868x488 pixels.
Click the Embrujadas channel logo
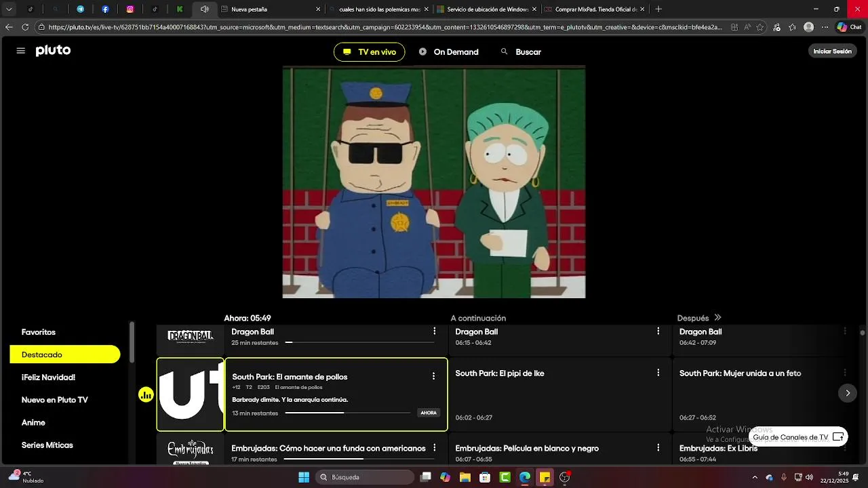pos(191,451)
